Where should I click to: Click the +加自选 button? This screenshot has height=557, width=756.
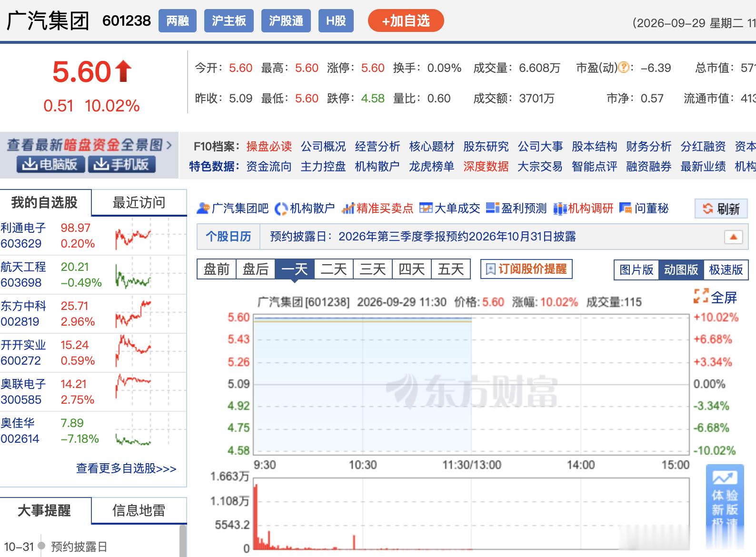pyautogui.click(x=406, y=21)
